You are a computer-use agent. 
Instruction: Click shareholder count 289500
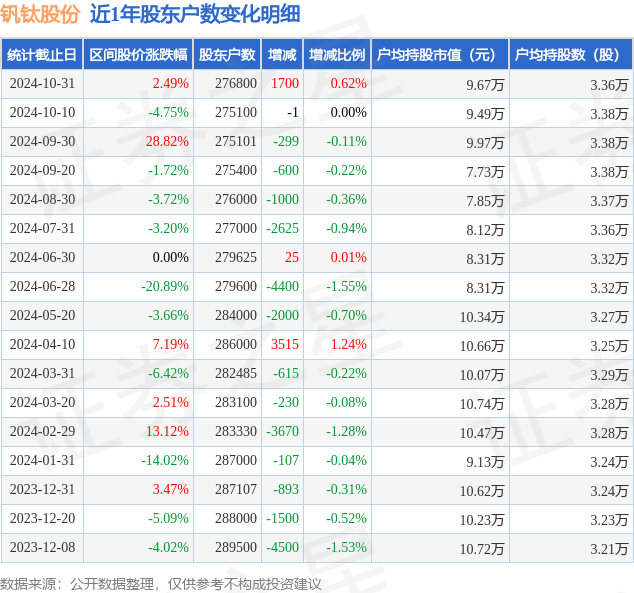click(x=236, y=547)
